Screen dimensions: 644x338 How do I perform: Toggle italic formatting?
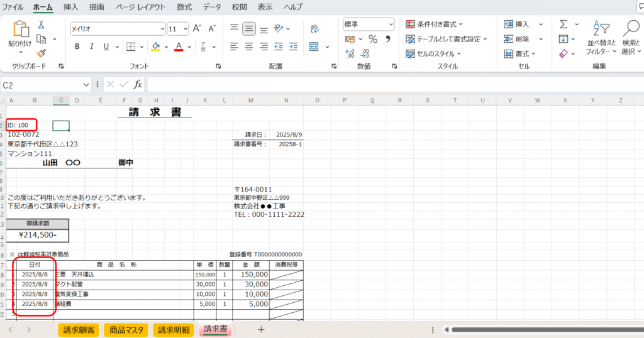tap(92, 46)
